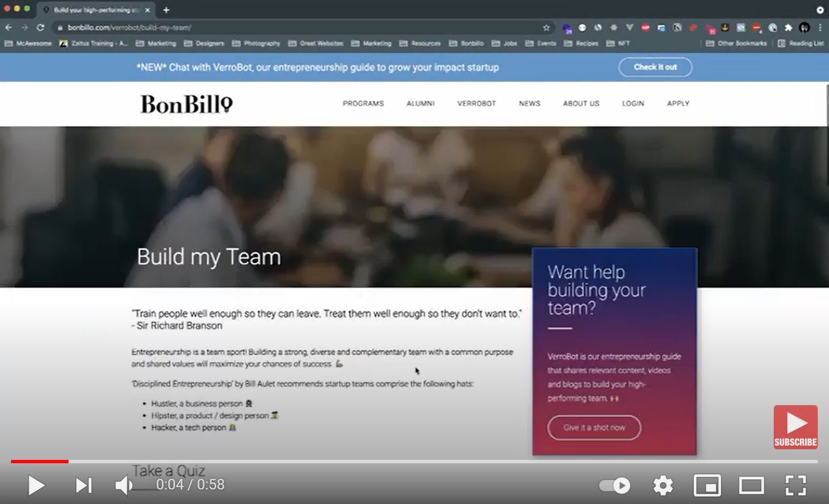Reload the browser page
The image size is (829, 504).
(41, 28)
